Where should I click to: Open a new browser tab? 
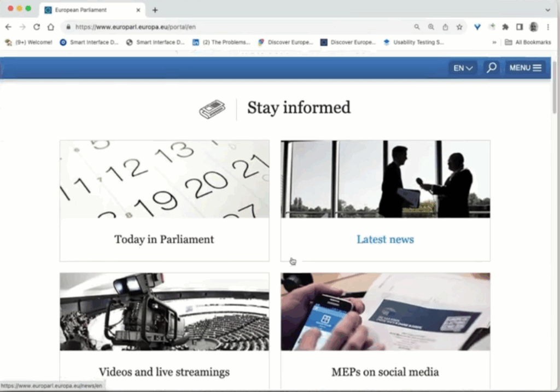tap(155, 10)
